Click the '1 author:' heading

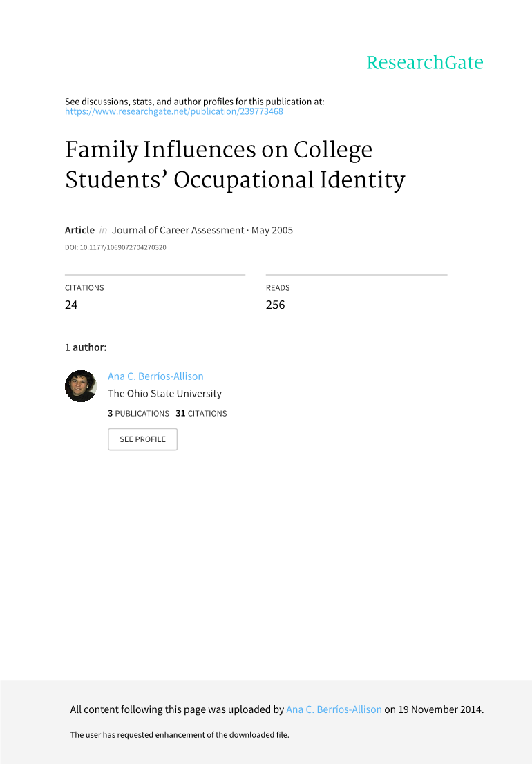click(86, 347)
